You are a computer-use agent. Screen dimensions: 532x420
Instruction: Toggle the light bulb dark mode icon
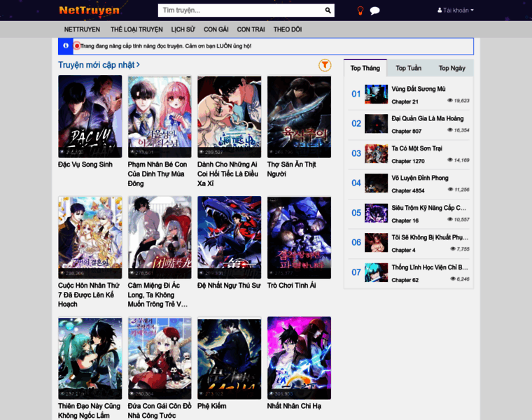(360, 10)
